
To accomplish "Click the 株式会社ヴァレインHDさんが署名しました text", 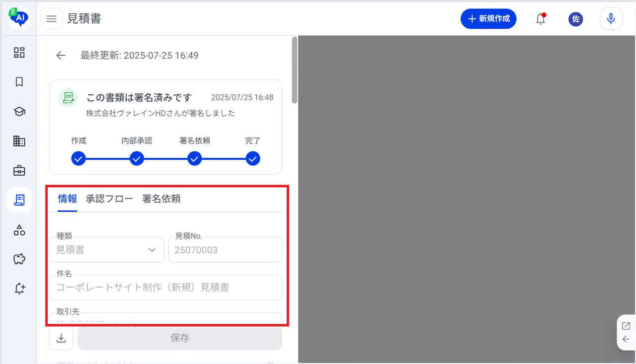I will 160,113.
